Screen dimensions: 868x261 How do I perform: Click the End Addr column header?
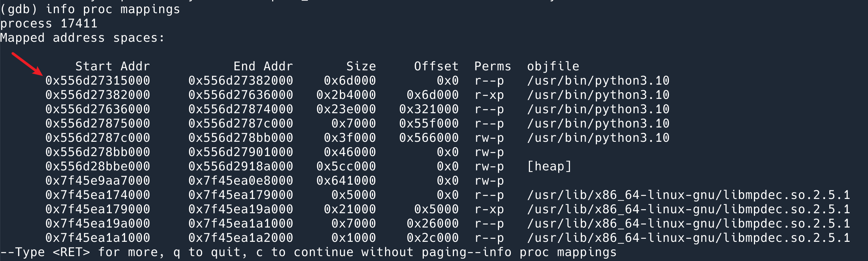[263, 66]
